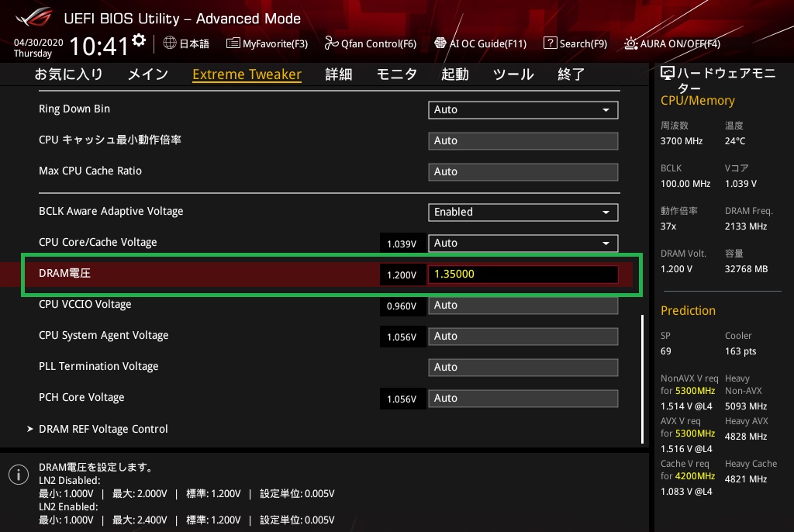The image size is (794, 532).
Task: Click the Prediction heading
Action: click(689, 310)
